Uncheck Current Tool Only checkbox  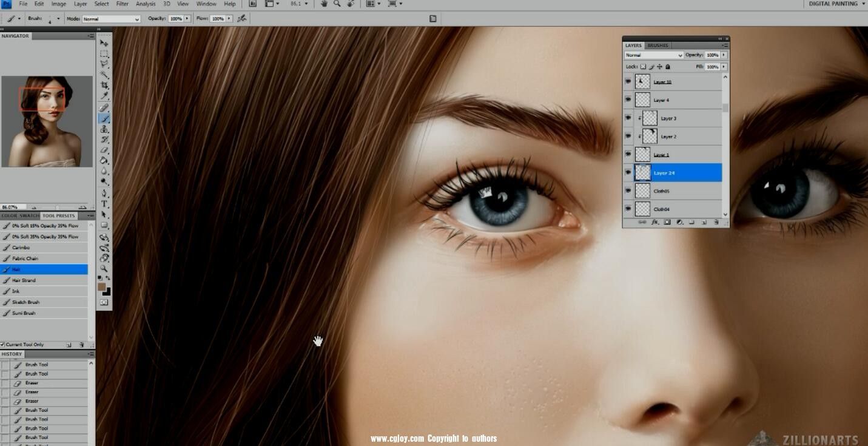click(3, 344)
